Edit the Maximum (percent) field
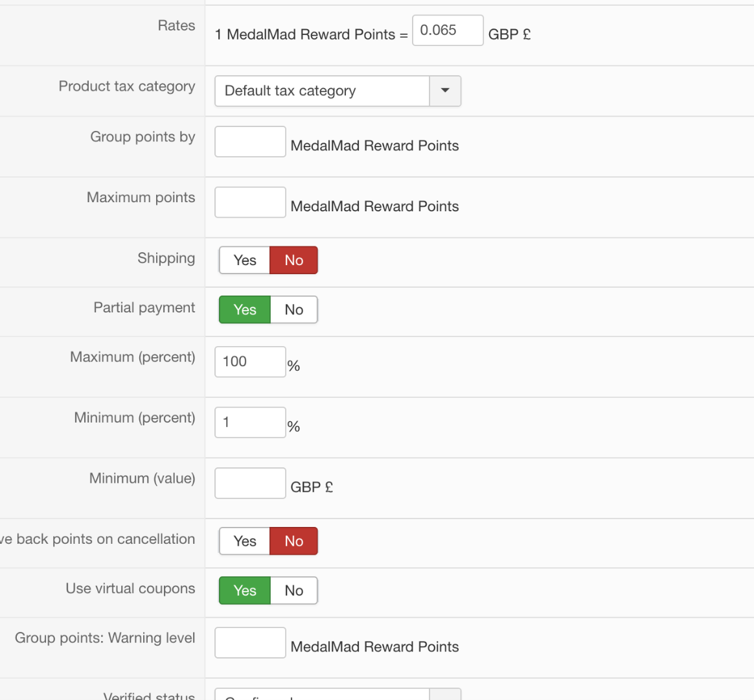754x700 pixels. click(250, 362)
